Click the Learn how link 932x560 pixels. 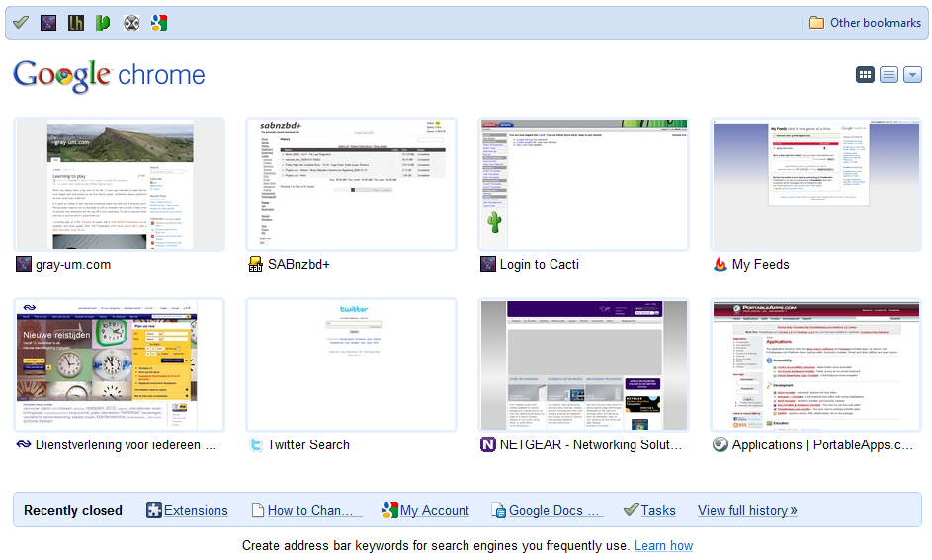663,546
